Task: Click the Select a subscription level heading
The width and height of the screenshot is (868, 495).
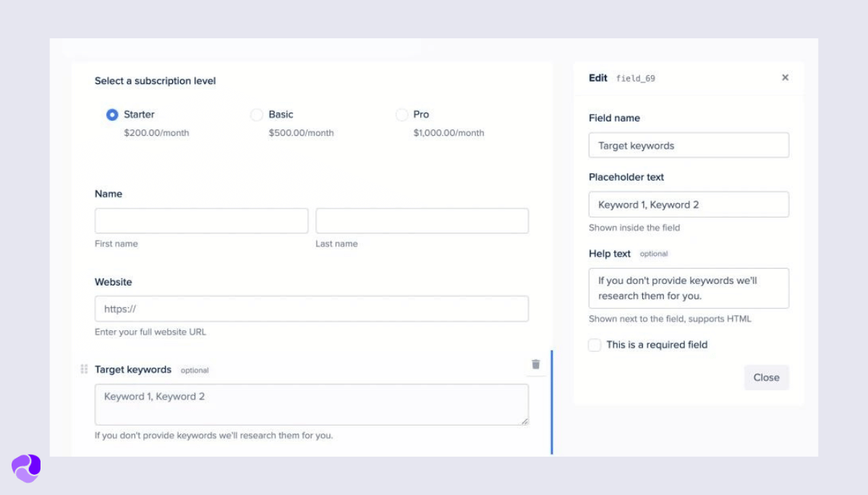Action: [156, 81]
